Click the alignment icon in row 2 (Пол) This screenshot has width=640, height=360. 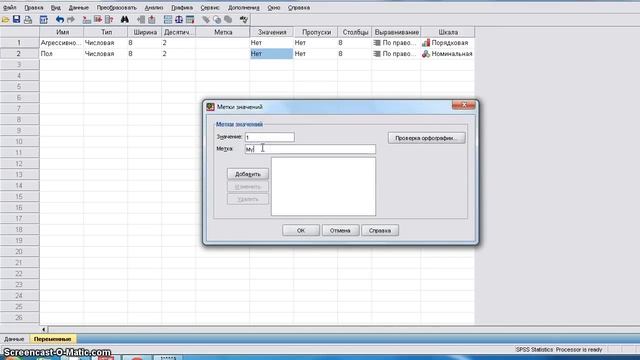pyautogui.click(x=377, y=53)
